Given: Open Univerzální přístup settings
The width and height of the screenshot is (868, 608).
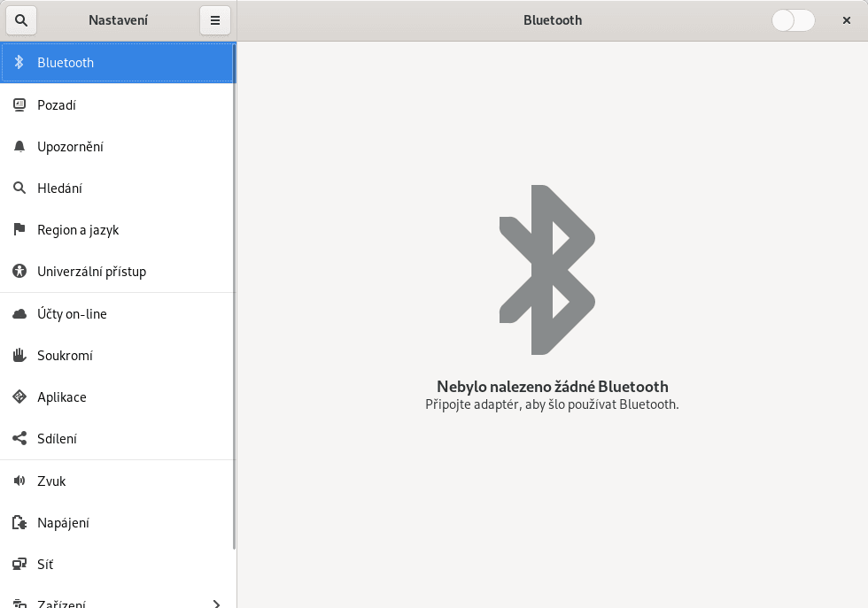Looking at the screenshot, I should (x=117, y=271).
